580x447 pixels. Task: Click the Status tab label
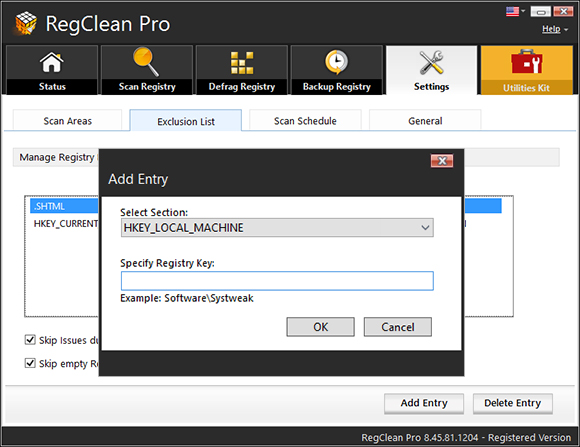52,86
